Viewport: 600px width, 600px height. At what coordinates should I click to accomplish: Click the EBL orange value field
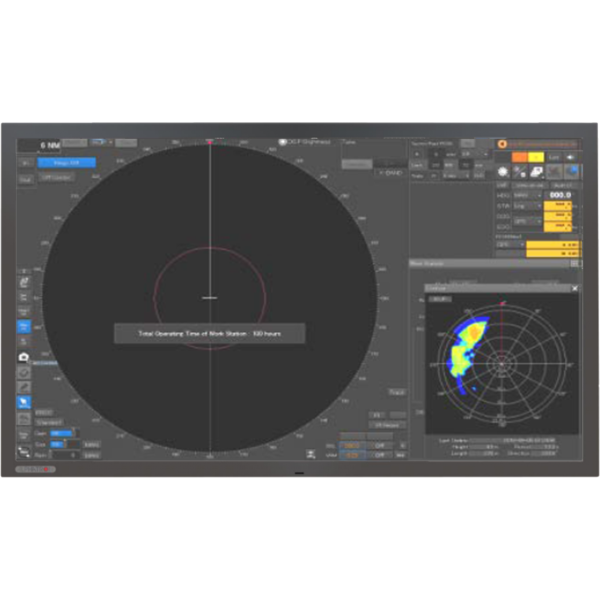click(352, 446)
